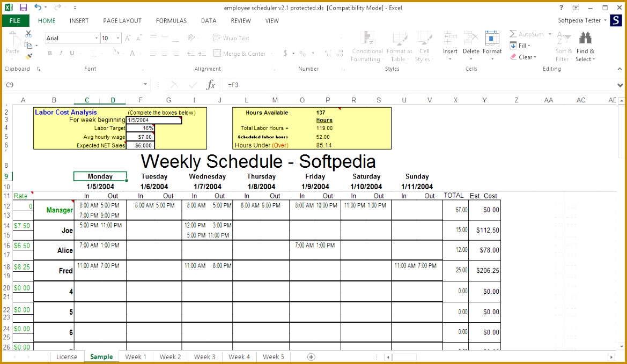Click the Accounting dollar format icon

tap(285, 54)
